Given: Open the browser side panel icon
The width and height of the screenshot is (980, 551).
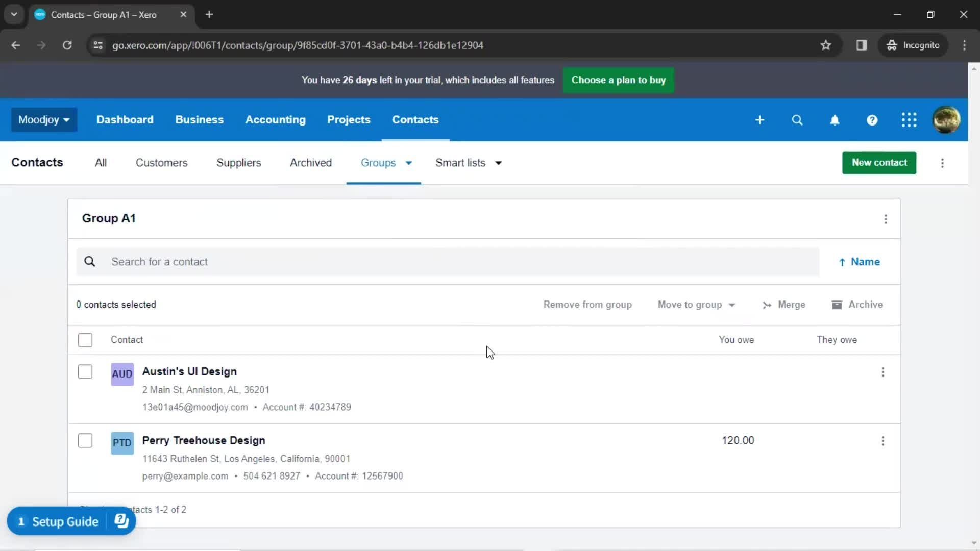Looking at the screenshot, I should point(862,45).
